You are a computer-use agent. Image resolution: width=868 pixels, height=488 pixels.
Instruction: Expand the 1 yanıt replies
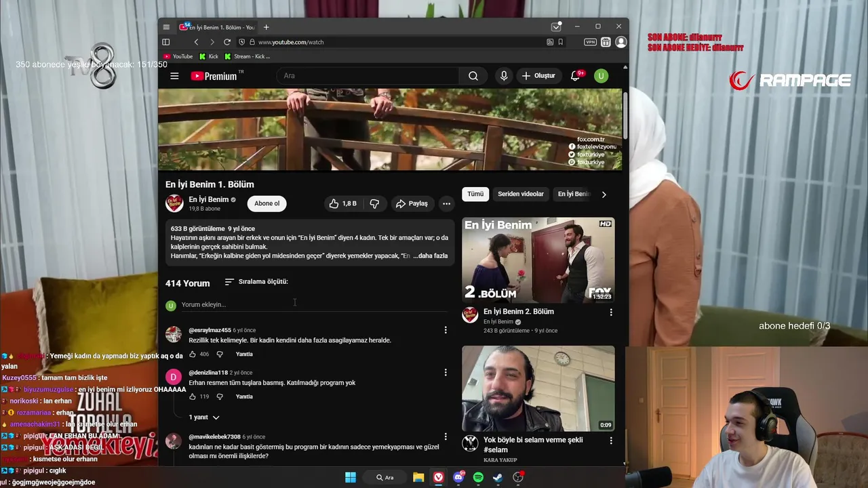coord(204,417)
